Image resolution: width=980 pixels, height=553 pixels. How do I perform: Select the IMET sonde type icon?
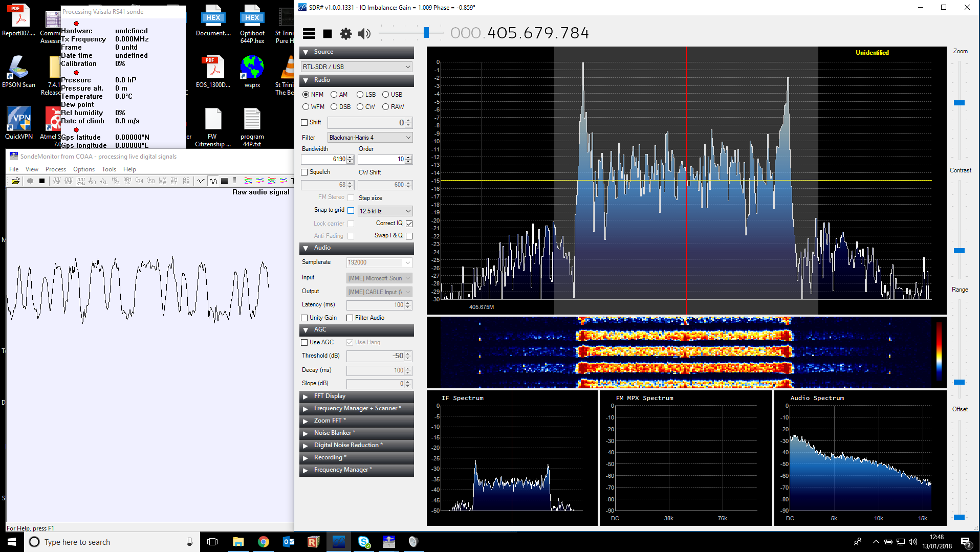click(174, 181)
